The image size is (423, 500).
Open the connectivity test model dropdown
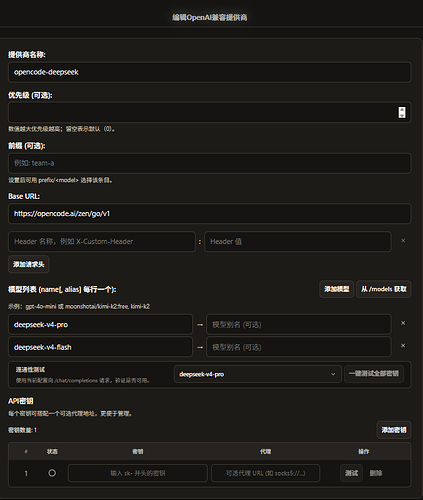[x=258, y=374]
